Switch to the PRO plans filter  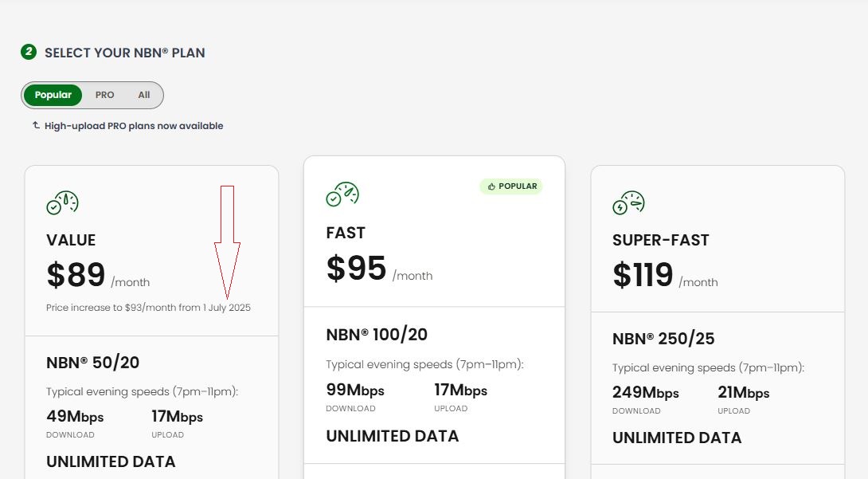104,96
